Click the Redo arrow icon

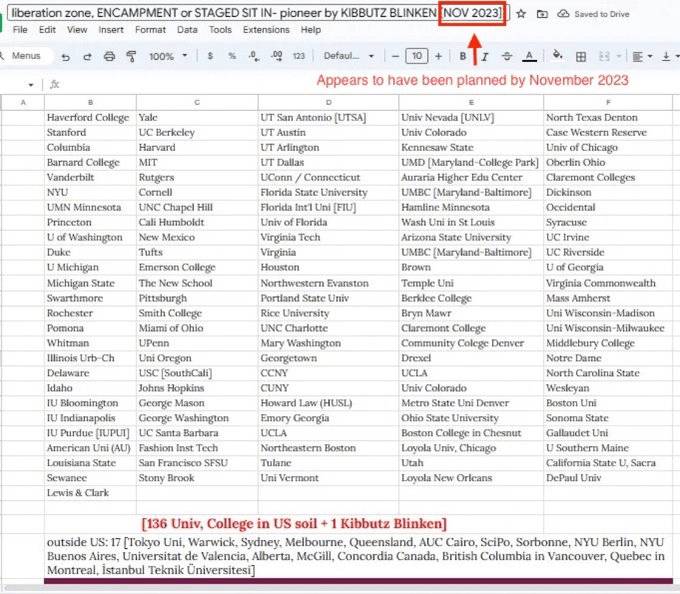[x=86, y=56]
